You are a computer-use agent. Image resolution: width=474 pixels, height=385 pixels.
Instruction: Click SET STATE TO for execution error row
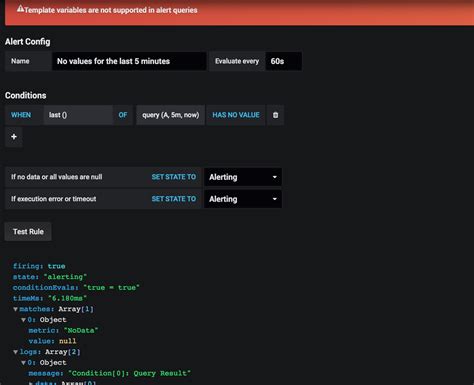(174, 199)
